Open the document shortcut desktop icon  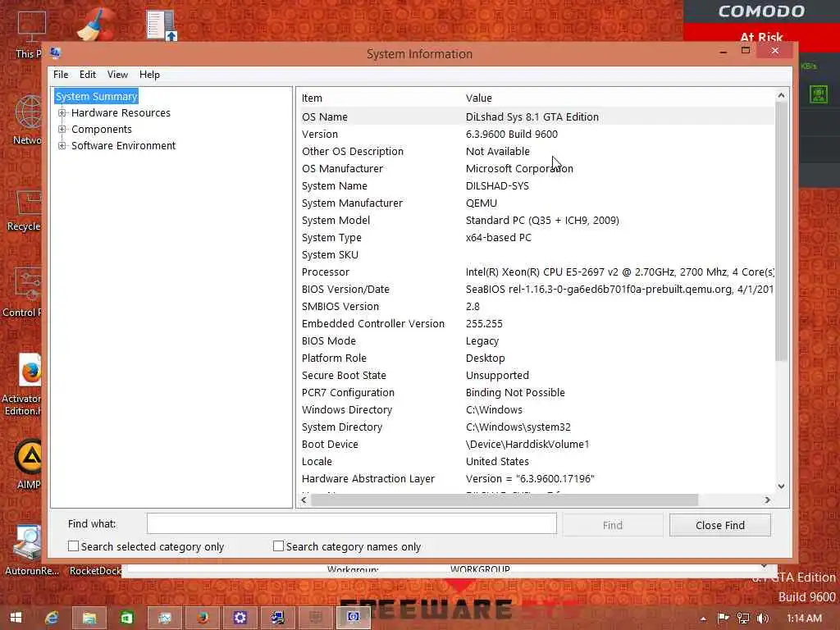tap(162, 25)
